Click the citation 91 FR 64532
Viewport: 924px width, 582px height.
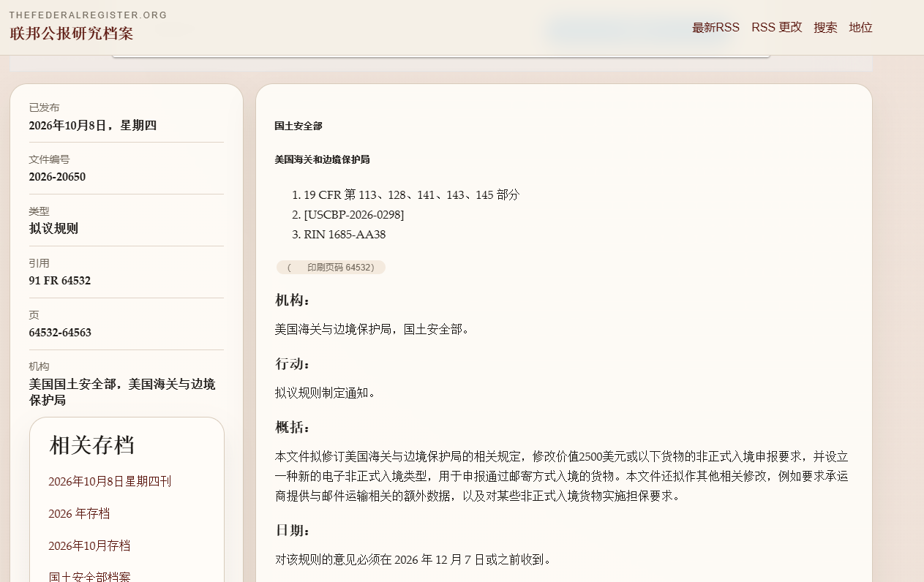click(60, 281)
